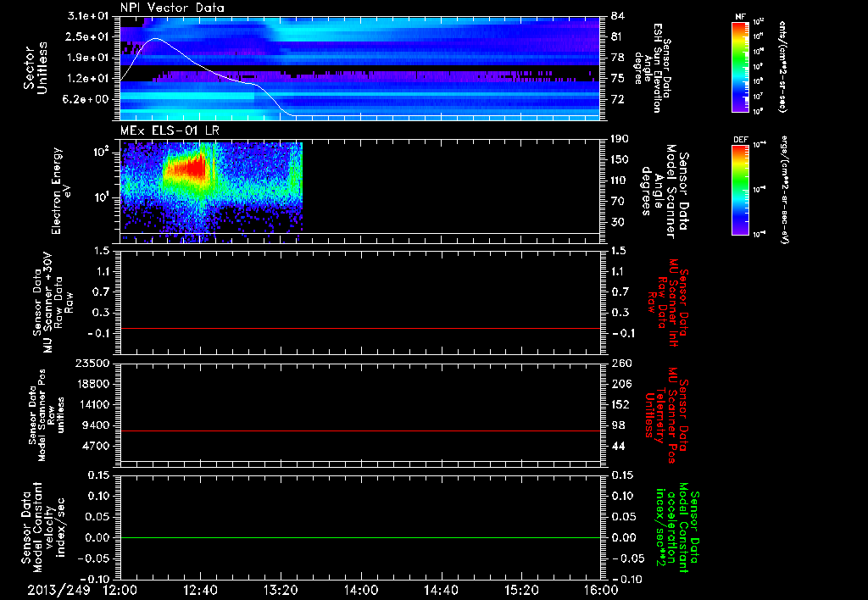Click the 72 degree elevation tick label

click(x=618, y=100)
